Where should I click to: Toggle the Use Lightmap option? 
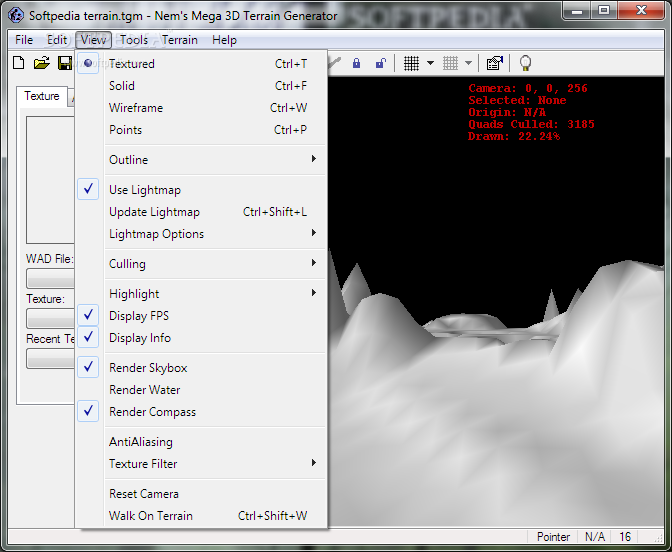point(201,189)
